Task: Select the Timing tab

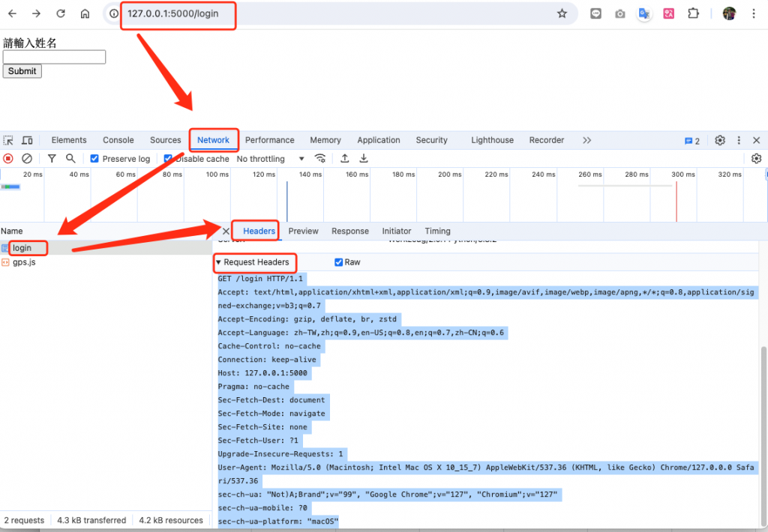Action: pos(437,232)
